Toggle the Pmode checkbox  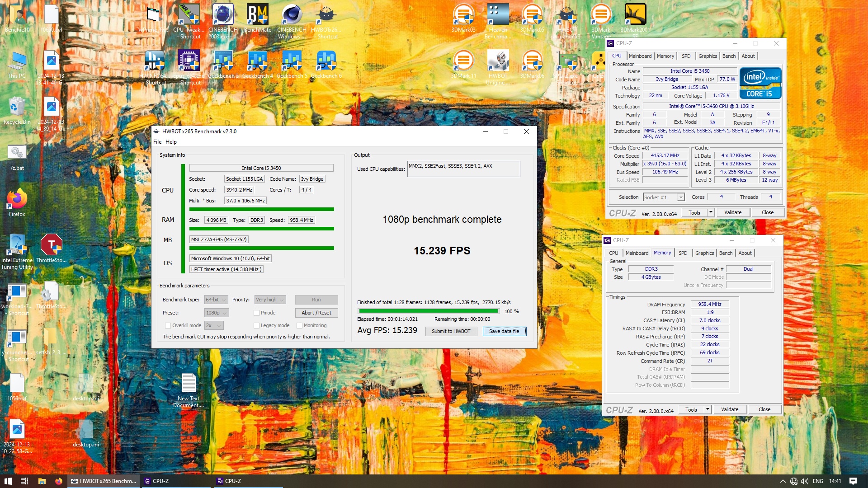[x=256, y=313]
